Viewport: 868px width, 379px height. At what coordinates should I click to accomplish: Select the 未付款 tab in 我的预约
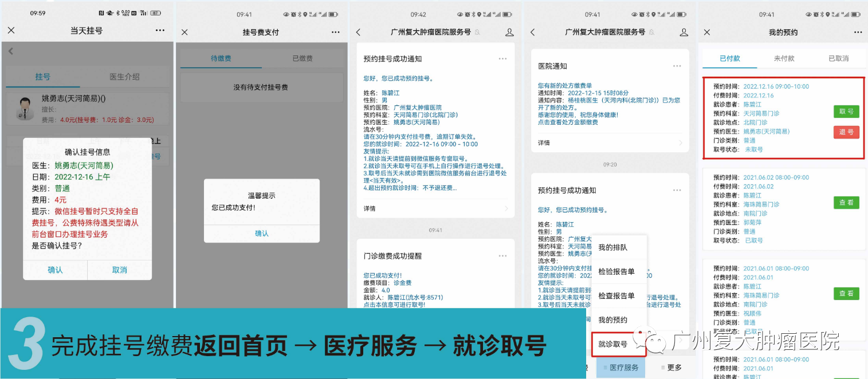[x=784, y=58]
